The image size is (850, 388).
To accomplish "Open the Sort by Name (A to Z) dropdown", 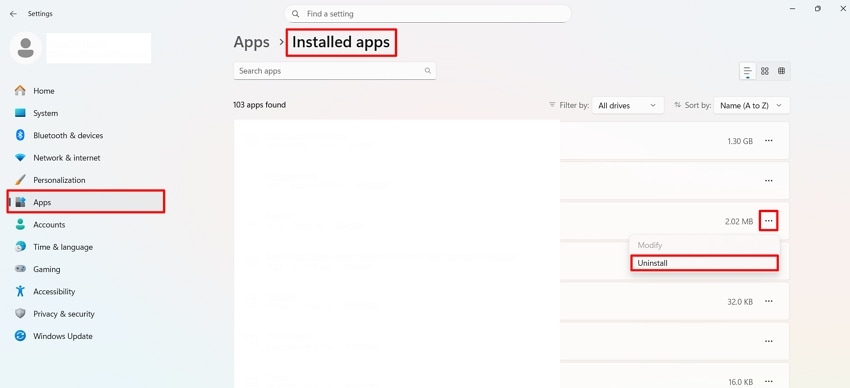I will coord(751,106).
